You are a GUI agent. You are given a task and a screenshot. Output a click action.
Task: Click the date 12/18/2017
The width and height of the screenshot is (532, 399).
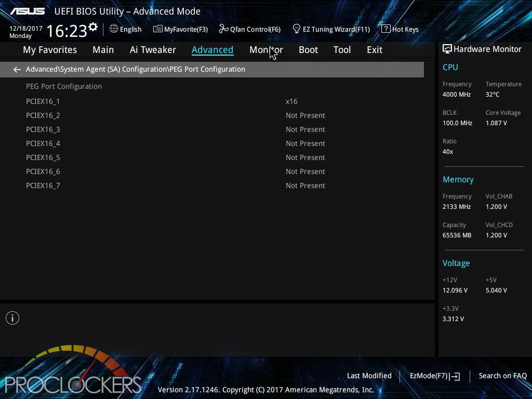point(26,29)
